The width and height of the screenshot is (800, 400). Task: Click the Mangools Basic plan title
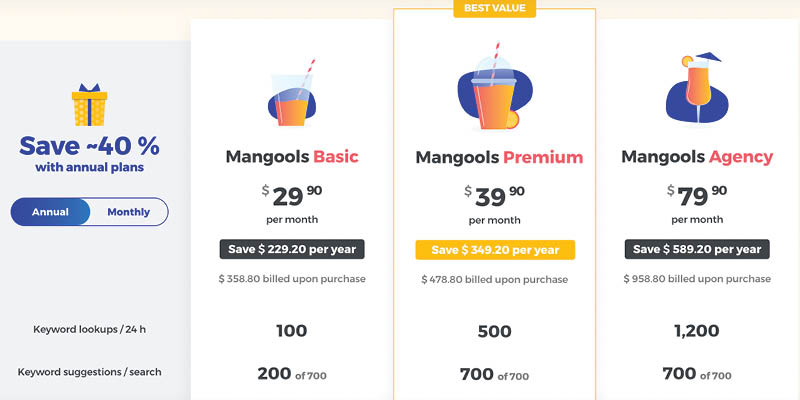(292, 157)
